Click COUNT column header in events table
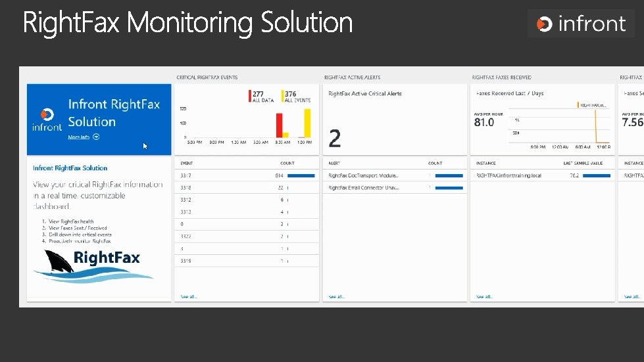 point(287,163)
